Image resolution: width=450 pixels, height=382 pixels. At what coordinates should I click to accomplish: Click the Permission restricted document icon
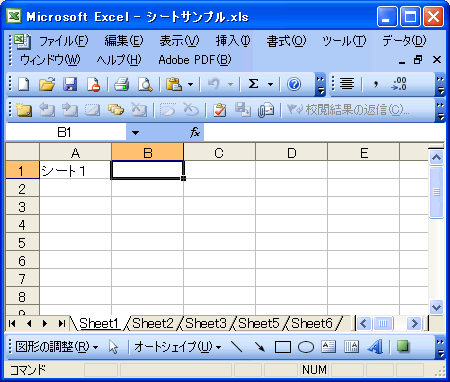(x=93, y=84)
